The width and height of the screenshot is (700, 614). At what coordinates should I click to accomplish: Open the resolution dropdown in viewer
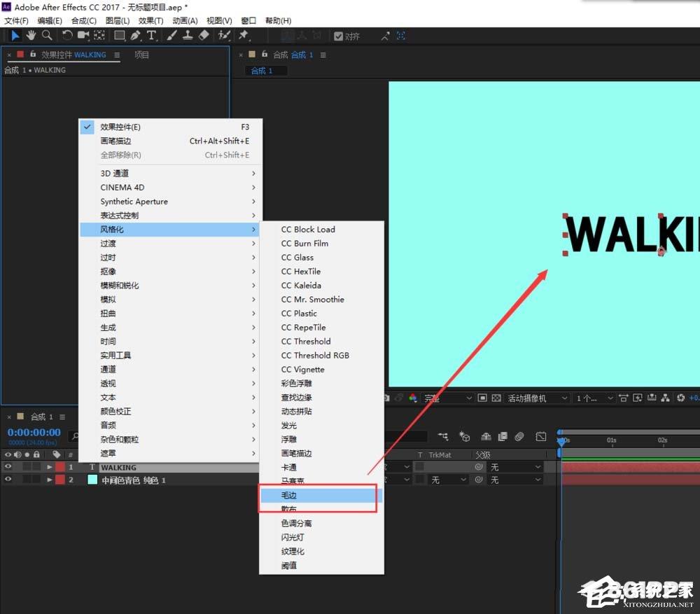(447, 398)
